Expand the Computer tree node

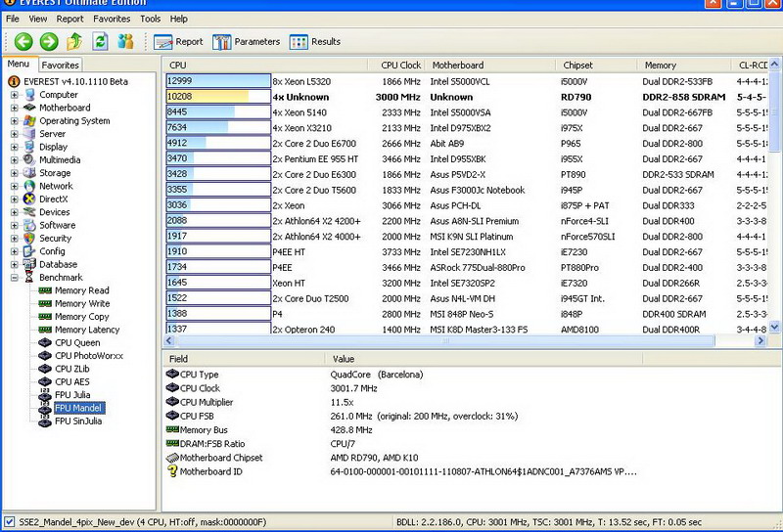click(x=15, y=95)
